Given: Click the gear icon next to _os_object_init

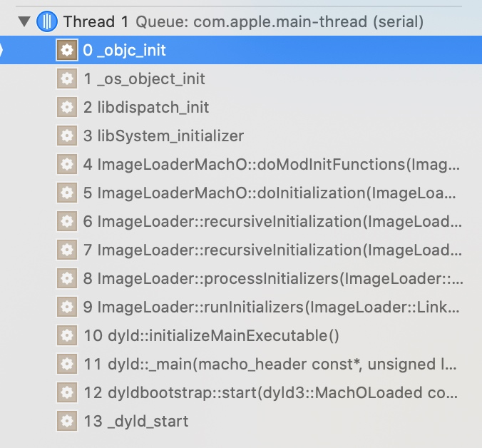Looking at the screenshot, I should [67, 78].
